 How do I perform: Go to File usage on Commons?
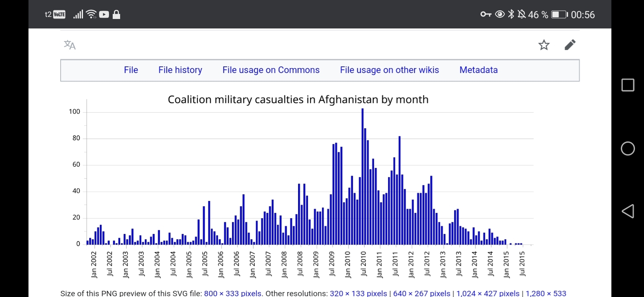pos(271,70)
